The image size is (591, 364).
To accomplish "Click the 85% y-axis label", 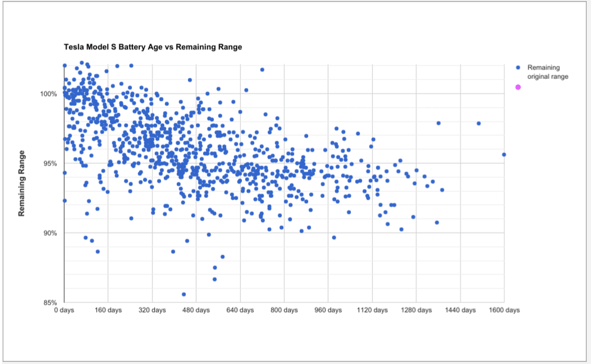I will (51, 302).
